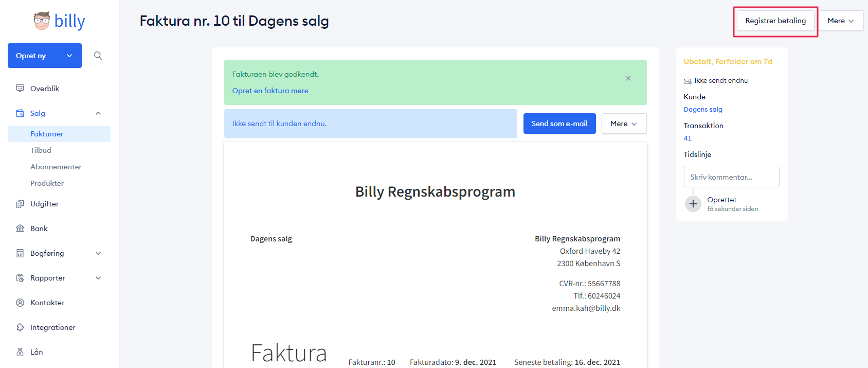Click the Udgifter receipt icon

(20, 204)
